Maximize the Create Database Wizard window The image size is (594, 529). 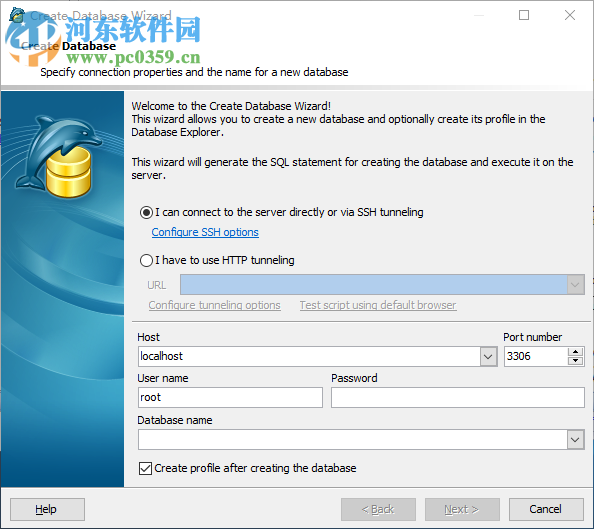point(524,15)
